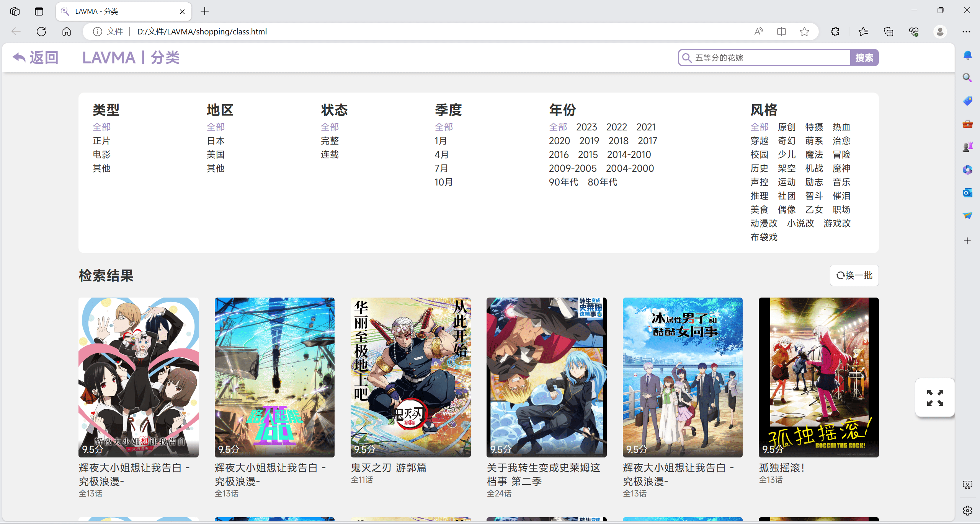This screenshot has height=524, width=980.
Task: Click the browser back arrow
Action: click(16, 32)
